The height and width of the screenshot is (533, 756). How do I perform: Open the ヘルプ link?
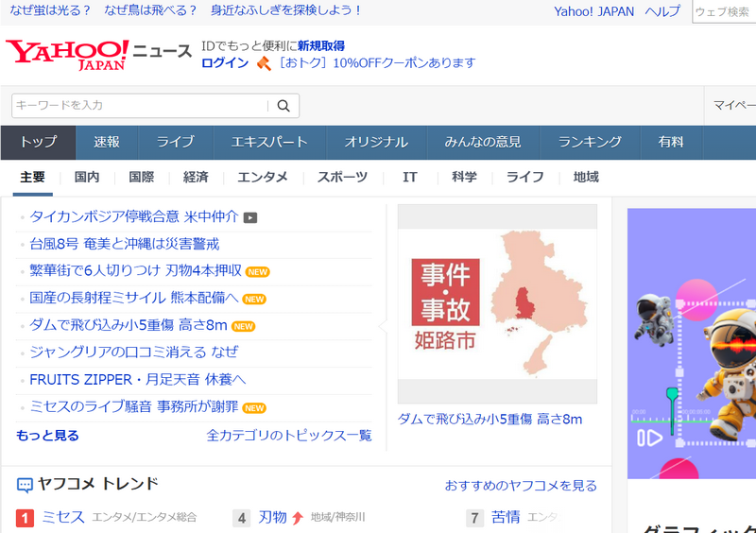coord(663,11)
